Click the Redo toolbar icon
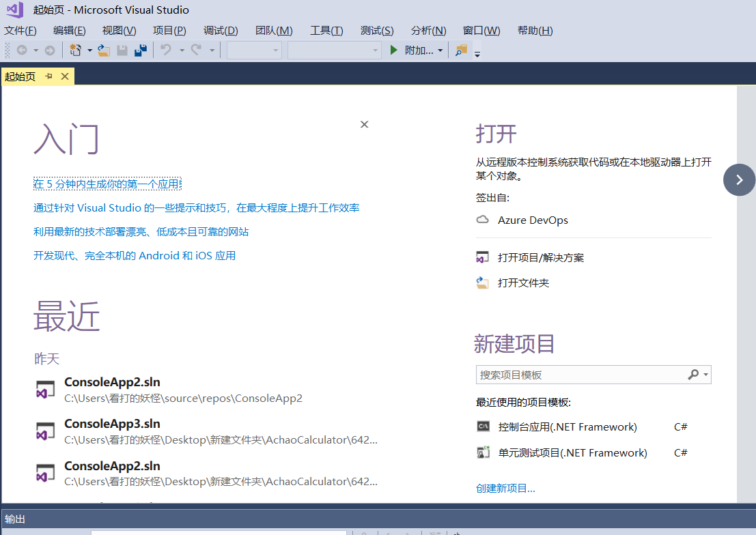 coord(197,50)
